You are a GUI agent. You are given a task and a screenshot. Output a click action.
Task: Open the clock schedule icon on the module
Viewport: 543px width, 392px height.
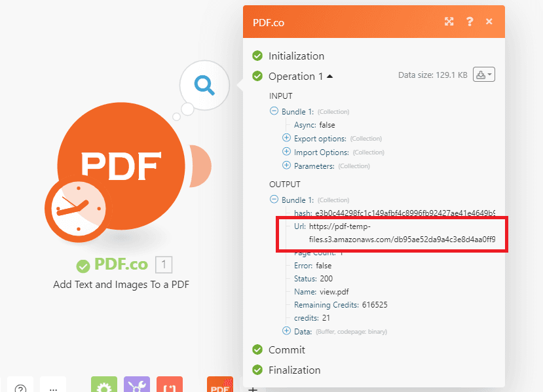[x=76, y=209]
